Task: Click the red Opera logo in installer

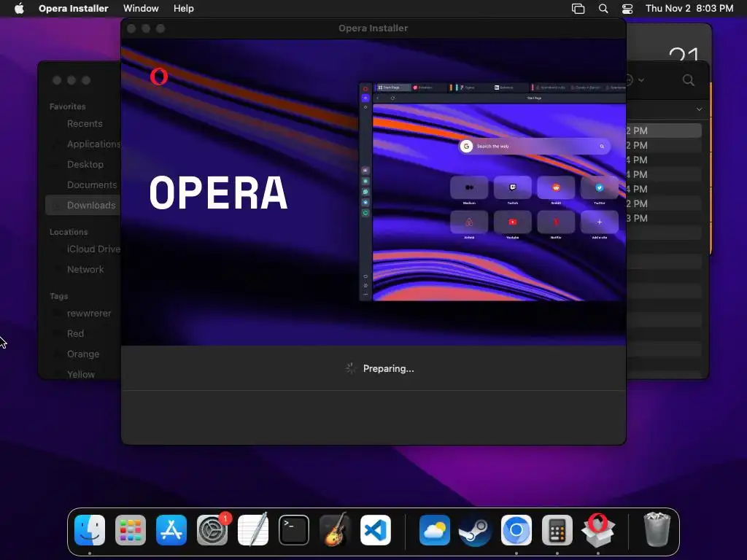Action: (x=158, y=77)
